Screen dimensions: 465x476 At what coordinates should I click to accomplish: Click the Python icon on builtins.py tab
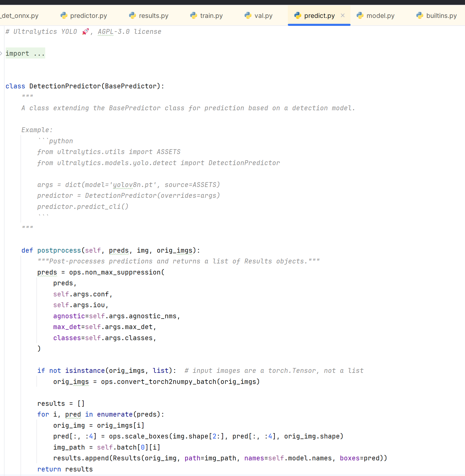420,15
